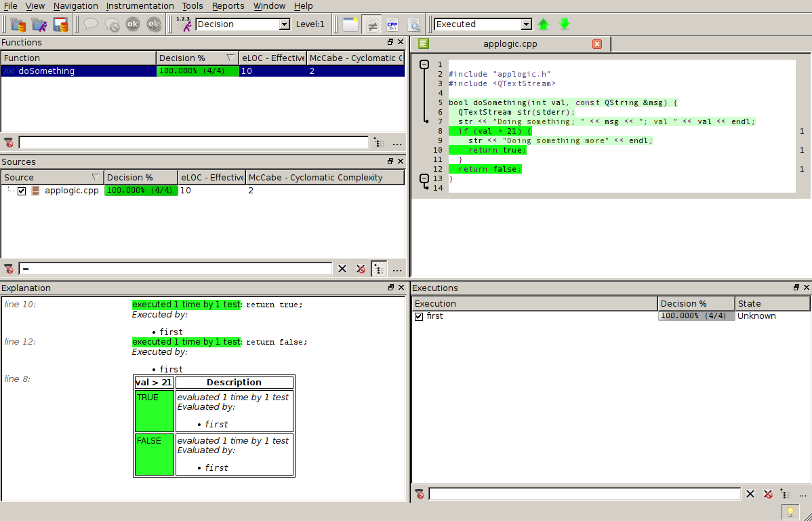
Task: Click the not-equal comparison toolbar icon
Action: [371, 25]
